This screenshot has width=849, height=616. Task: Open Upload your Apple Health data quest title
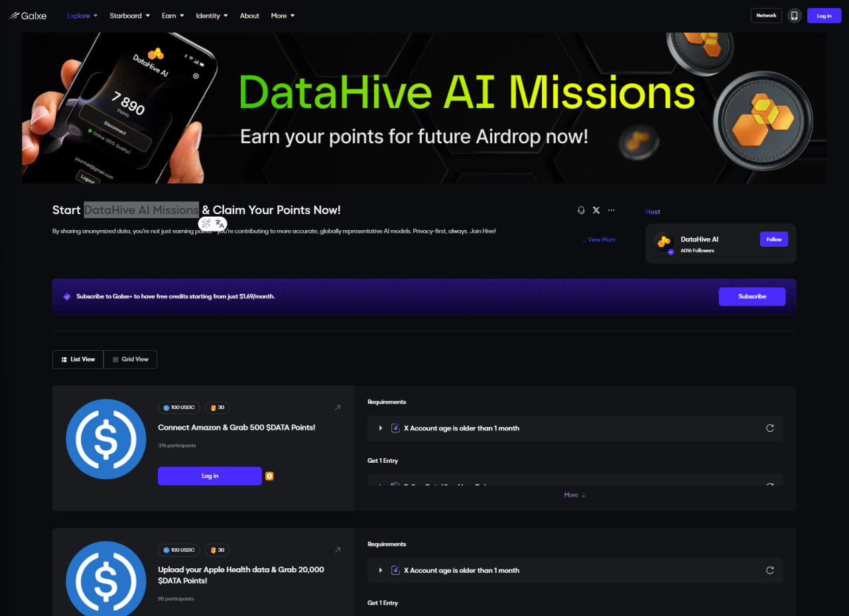click(241, 575)
